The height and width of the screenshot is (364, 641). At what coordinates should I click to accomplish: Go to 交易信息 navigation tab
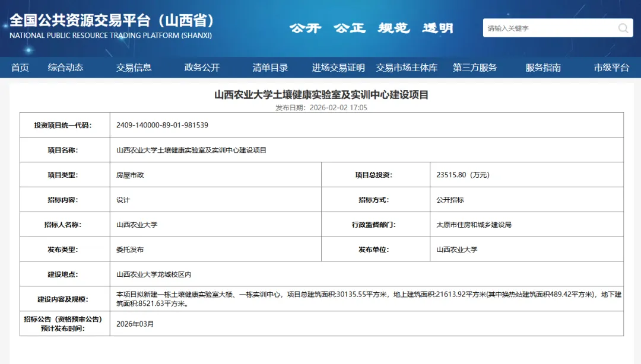134,68
